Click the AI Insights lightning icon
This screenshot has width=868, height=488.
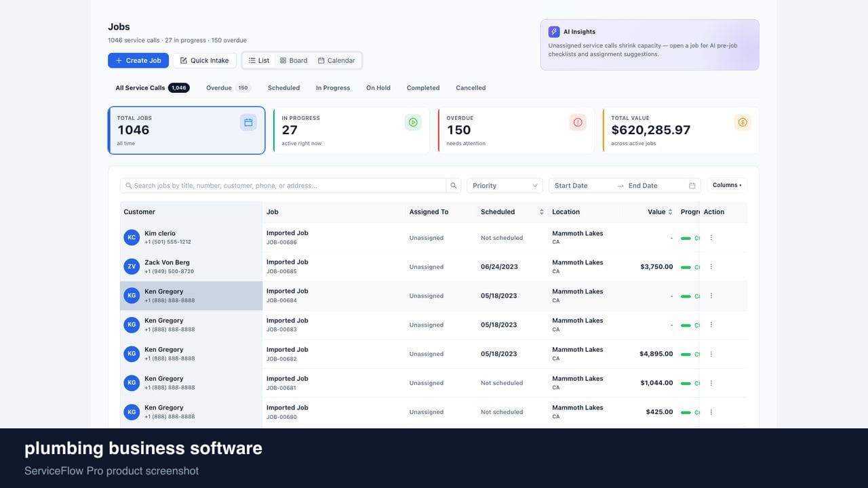tap(554, 32)
